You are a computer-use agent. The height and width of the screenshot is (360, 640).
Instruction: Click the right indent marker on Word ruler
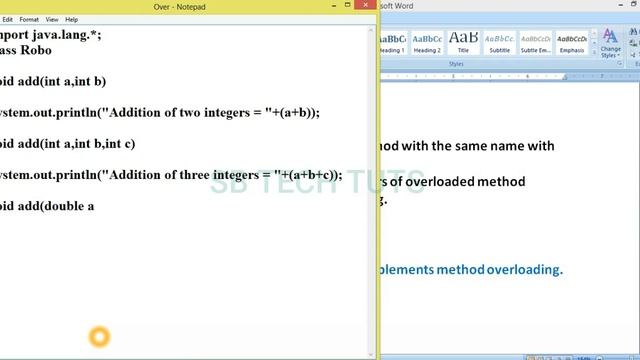click(x=565, y=77)
